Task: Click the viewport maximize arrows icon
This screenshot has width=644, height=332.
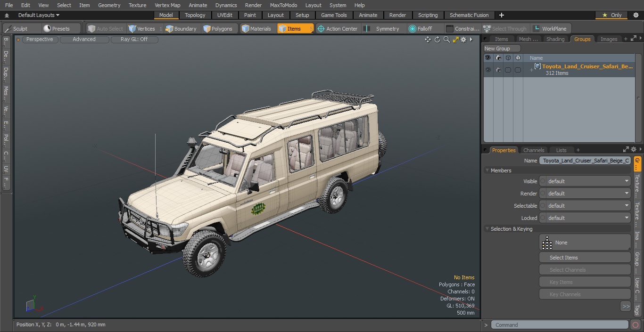Action: tap(455, 40)
